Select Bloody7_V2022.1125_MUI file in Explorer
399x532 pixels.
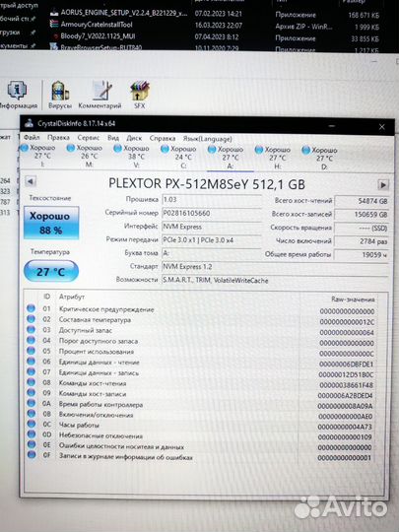[95, 36]
